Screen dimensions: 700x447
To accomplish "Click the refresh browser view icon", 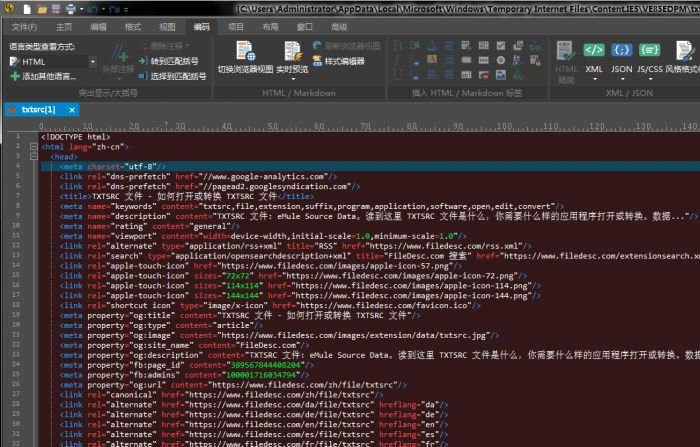I will (x=317, y=46).
